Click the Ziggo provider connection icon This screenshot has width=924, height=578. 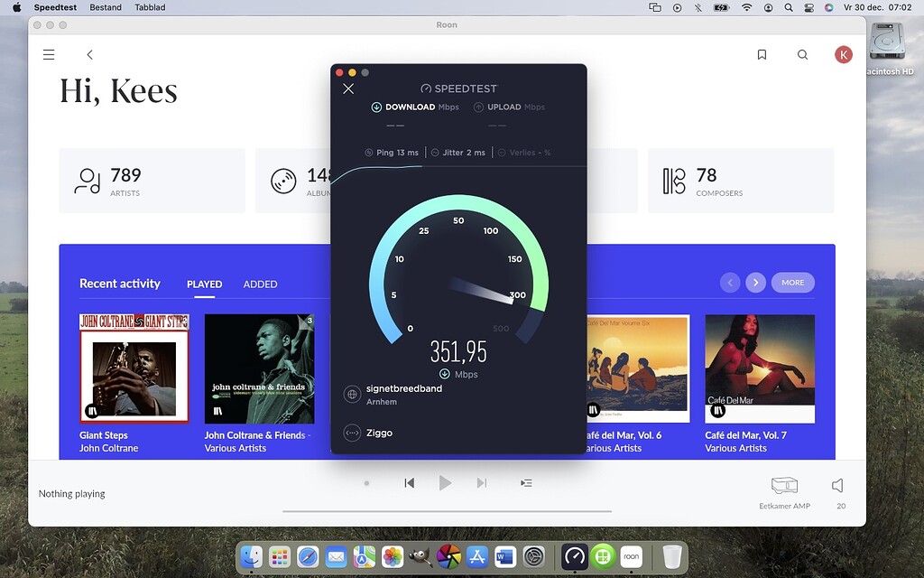click(352, 433)
